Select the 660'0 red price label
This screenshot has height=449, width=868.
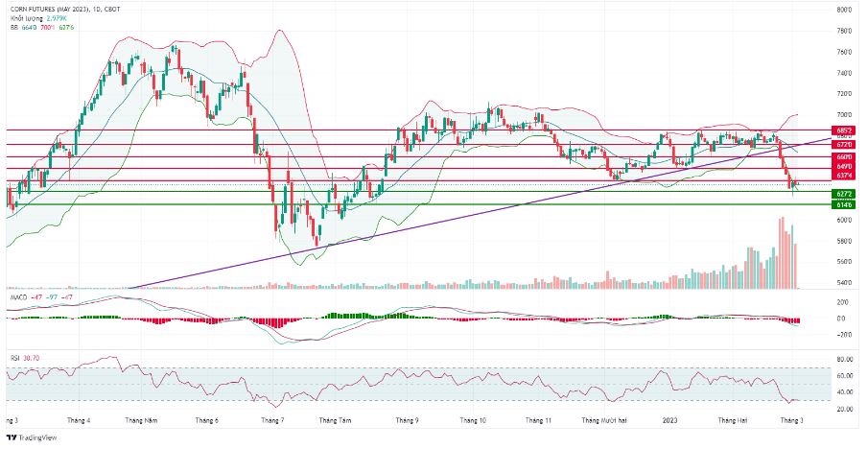pos(845,156)
